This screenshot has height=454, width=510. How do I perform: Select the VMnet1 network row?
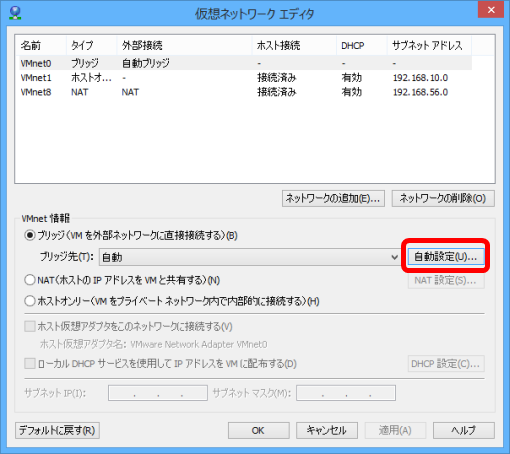coord(245,78)
